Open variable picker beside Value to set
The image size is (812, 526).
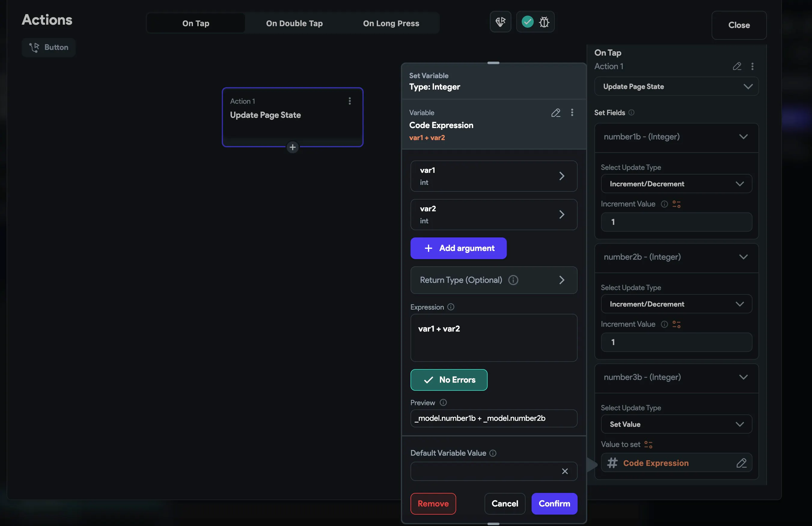(648, 445)
